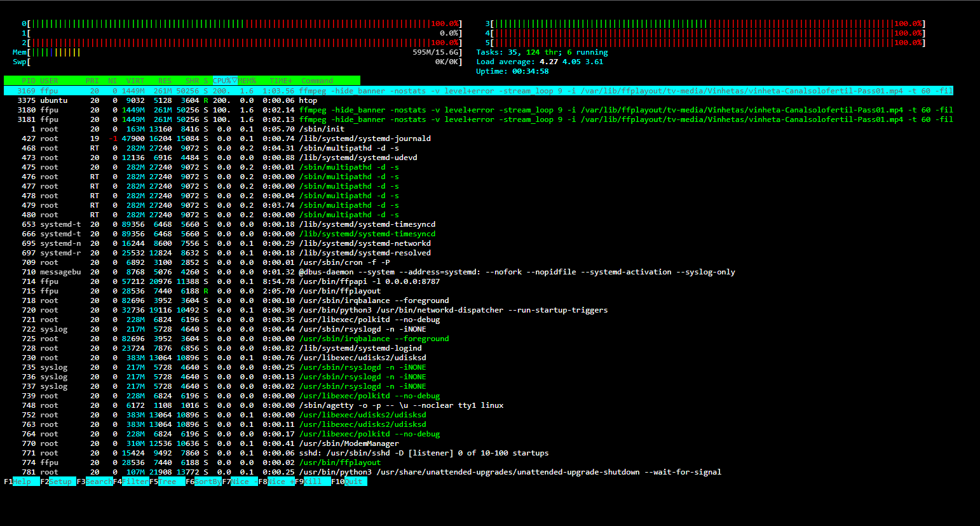Sort processes by the MEM% column header

coord(247,81)
